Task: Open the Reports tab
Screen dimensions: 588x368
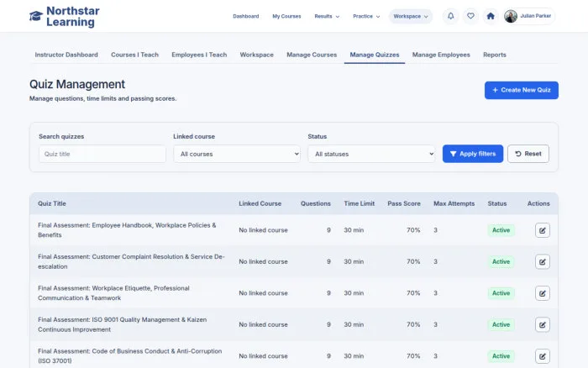Action: (494, 55)
